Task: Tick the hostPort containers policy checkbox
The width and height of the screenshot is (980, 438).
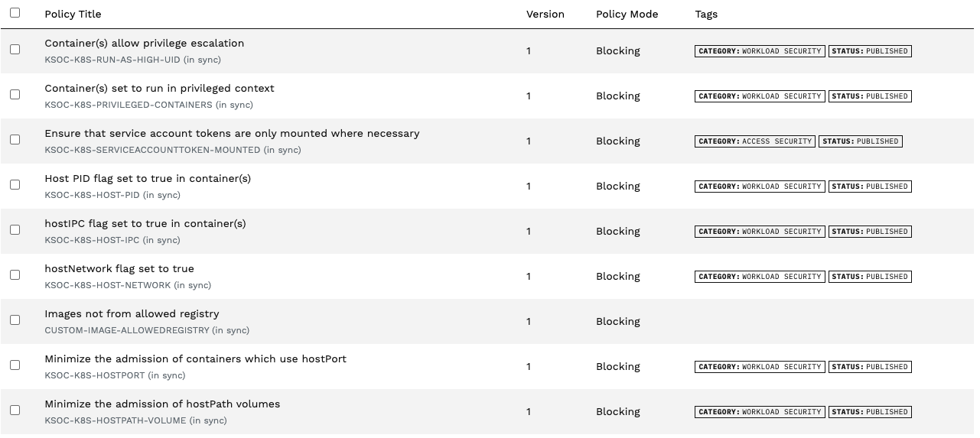Action: click(15, 365)
